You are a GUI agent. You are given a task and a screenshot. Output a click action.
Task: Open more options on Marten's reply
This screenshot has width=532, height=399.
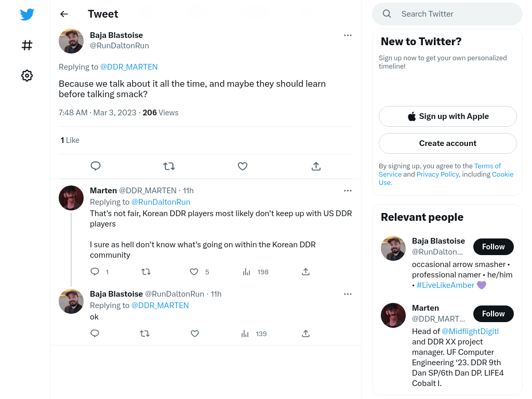(x=348, y=191)
